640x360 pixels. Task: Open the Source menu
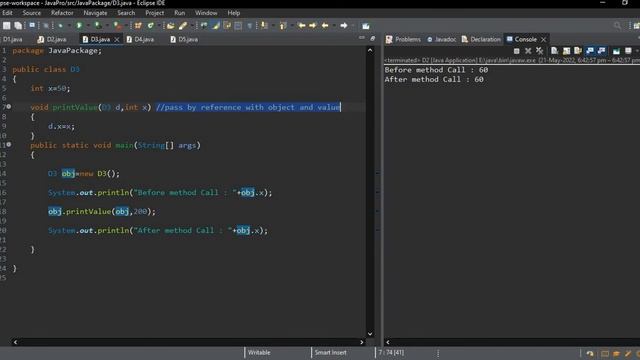[x=31, y=13]
